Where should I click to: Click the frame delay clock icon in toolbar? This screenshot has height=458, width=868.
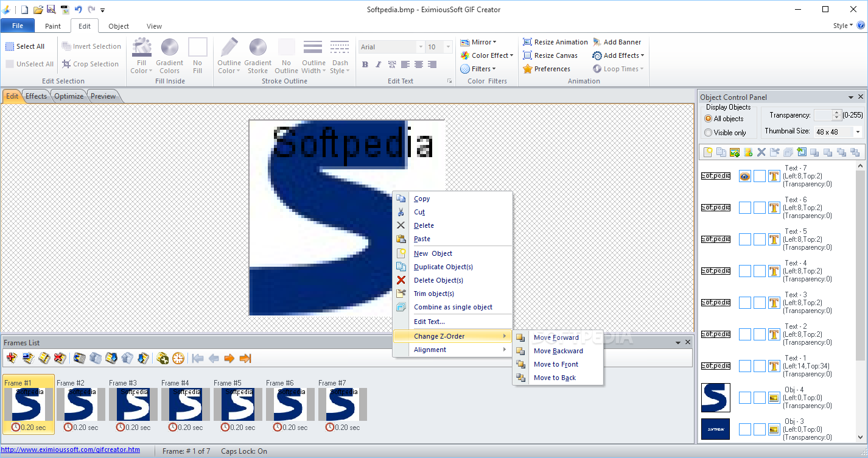click(178, 358)
